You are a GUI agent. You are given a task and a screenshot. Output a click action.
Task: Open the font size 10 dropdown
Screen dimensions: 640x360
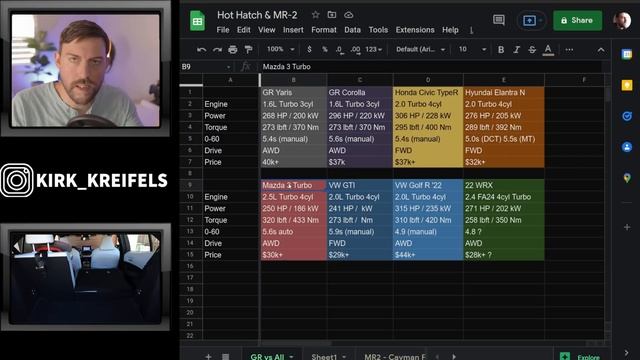pyautogui.click(x=472, y=49)
